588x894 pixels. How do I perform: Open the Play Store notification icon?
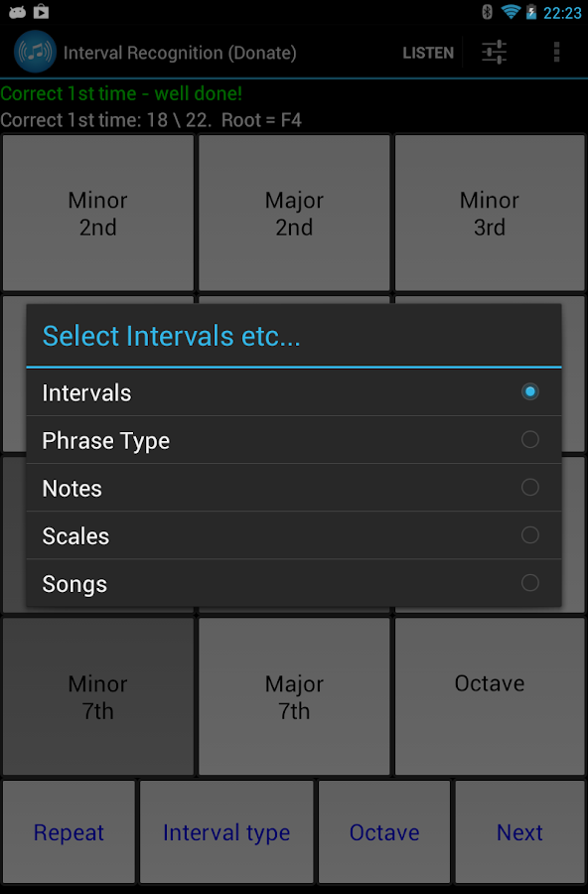[x=41, y=11]
